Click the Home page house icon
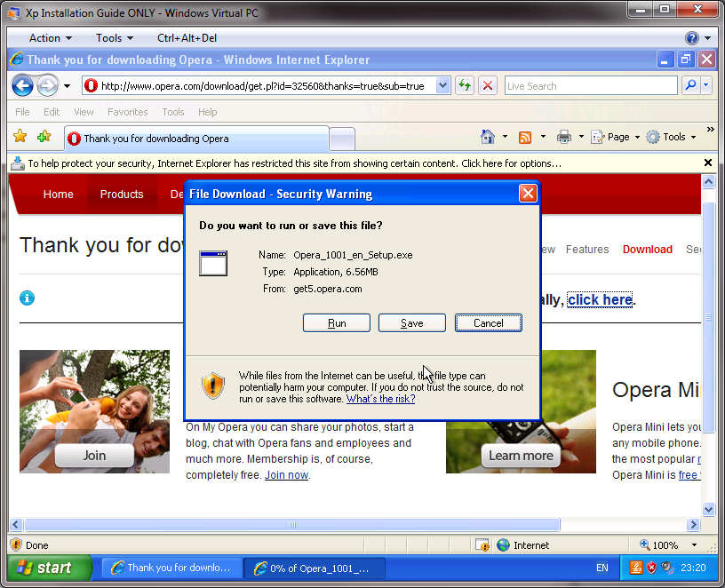Image resolution: width=725 pixels, height=588 pixels. (488, 137)
